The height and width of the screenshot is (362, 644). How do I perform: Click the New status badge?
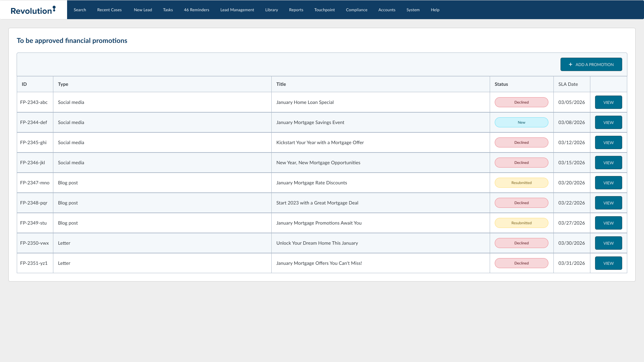coord(521,122)
